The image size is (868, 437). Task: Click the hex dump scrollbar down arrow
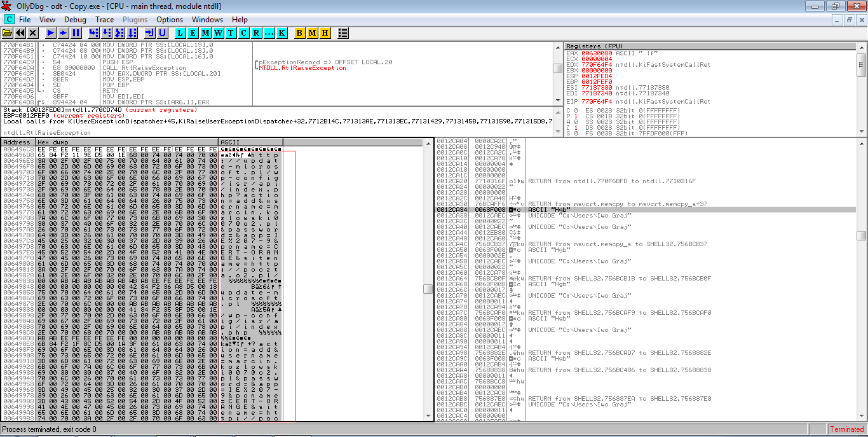point(428,417)
